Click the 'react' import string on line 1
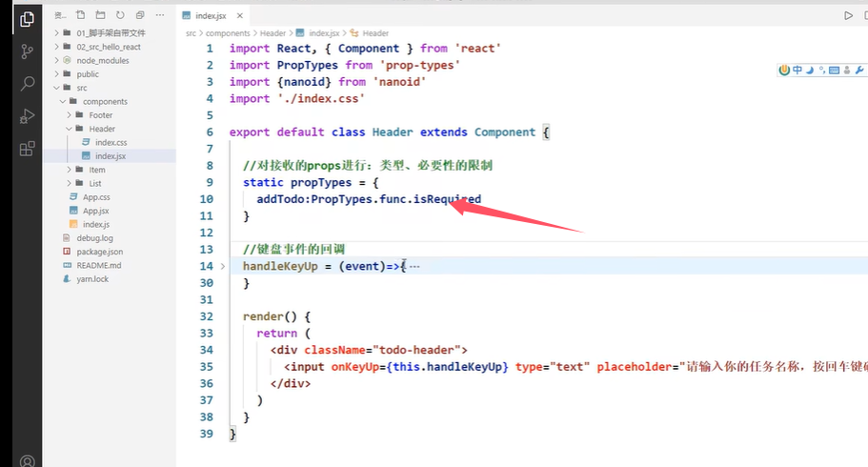This screenshot has height=467, width=868. (x=477, y=49)
